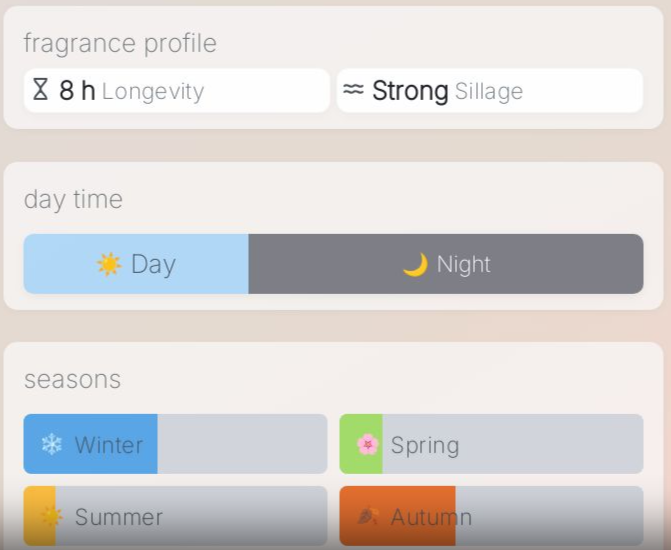The width and height of the screenshot is (671, 550).
Task: Click the "day time" section heading
Action: pyautogui.click(x=73, y=199)
